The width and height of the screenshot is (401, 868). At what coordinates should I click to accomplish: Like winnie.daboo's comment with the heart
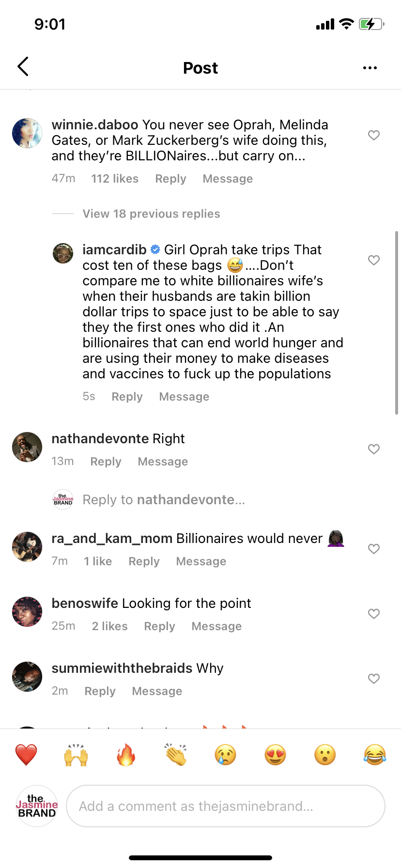point(373,135)
